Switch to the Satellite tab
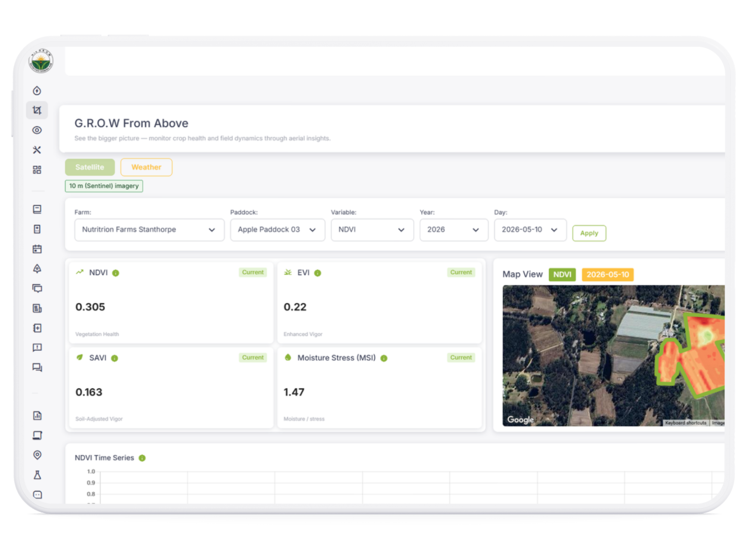 90,167
